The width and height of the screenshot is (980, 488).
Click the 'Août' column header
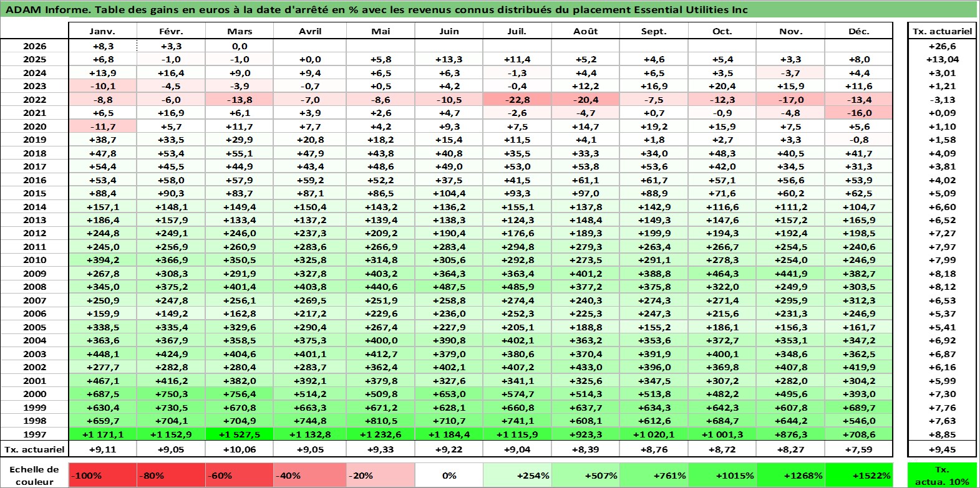point(586,31)
